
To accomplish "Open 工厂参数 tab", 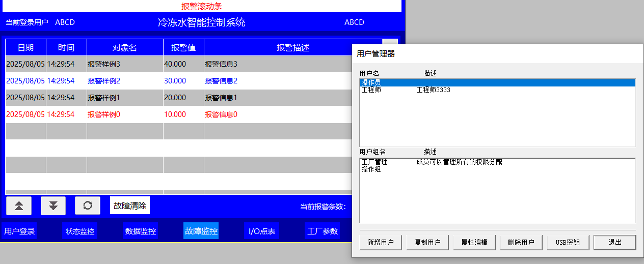I will point(323,231).
